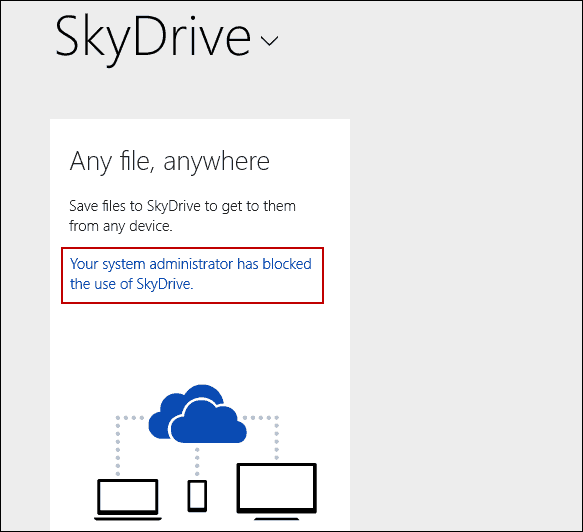The height and width of the screenshot is (532, 583).
Task: Click the "Any file, anywhere" heading
Action: click(x=170, y=162)
